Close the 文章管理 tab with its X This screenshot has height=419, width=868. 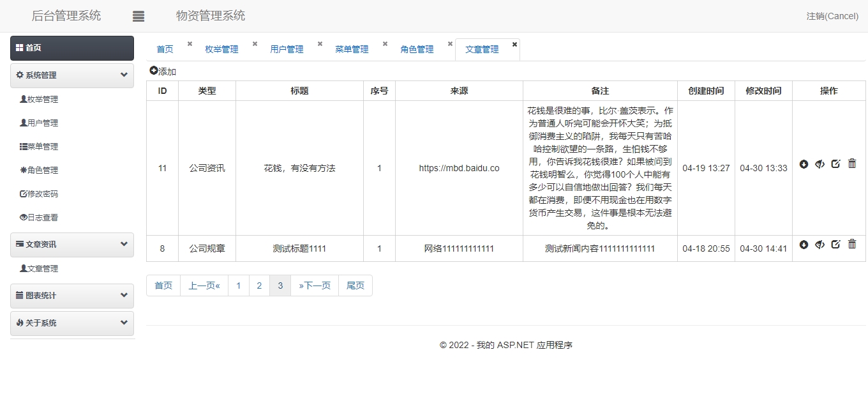(514, 44)
